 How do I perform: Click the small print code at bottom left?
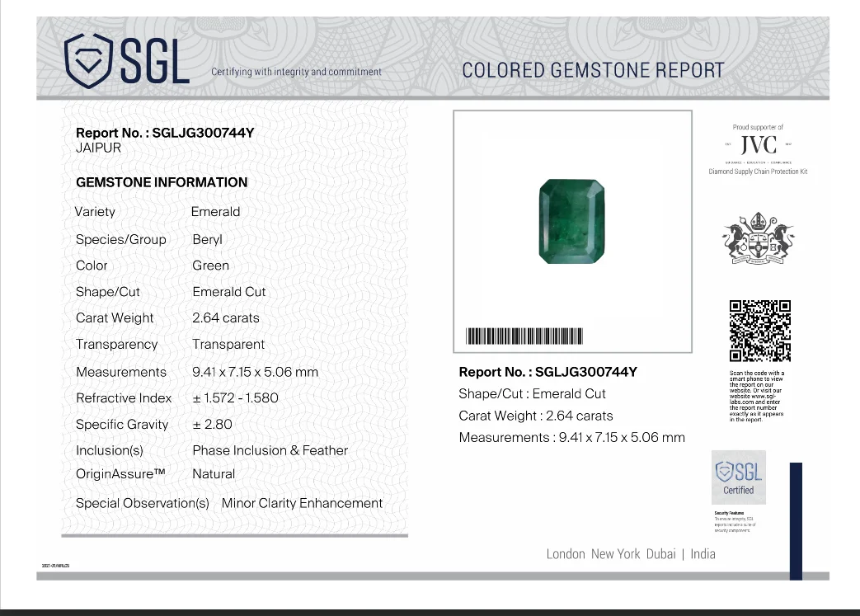pos(55,566)
